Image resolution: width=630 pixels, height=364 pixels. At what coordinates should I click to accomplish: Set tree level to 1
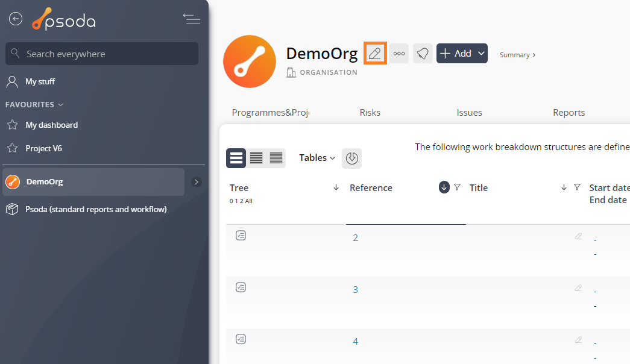click(x=236, y=201)
